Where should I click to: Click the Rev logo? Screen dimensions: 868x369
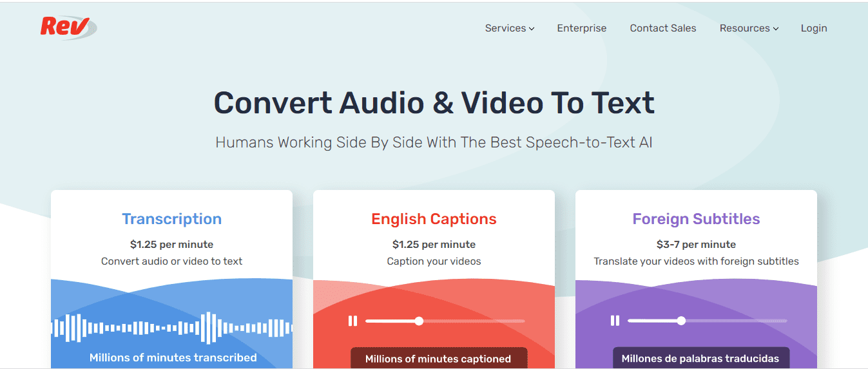click(68, 27)
